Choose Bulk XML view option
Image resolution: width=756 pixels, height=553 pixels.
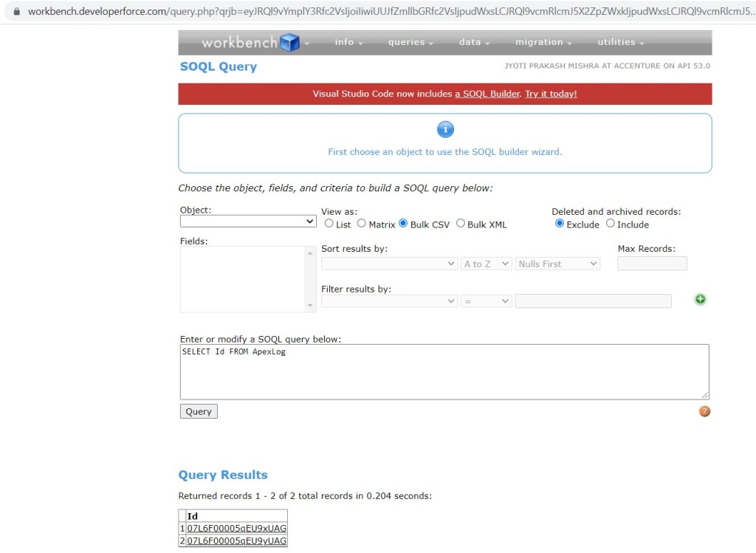coord(461,224)
